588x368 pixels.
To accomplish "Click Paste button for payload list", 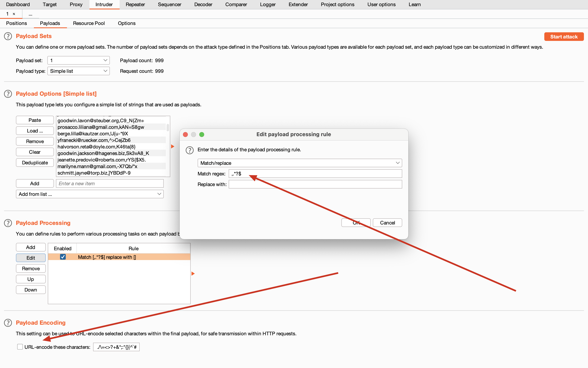I will 35,120.
